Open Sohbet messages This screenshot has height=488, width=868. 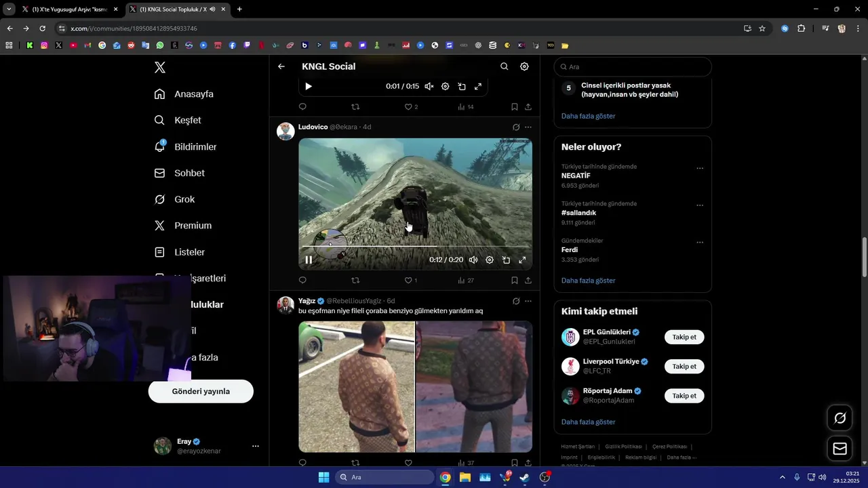(x=180, y=173)
